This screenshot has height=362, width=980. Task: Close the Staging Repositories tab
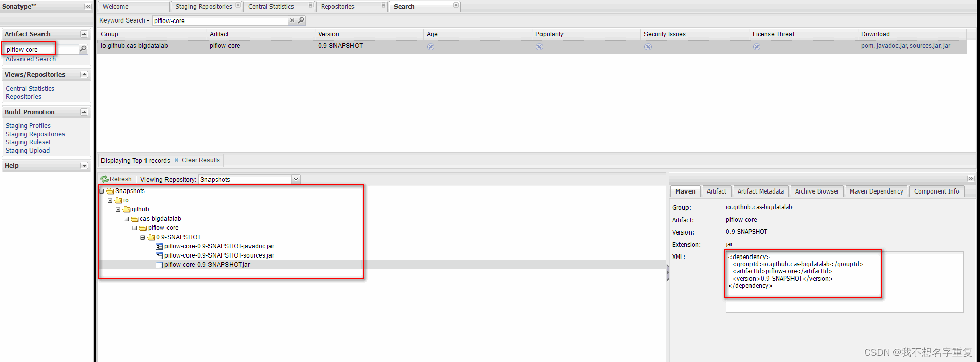pyautogui.click(x=238, y=5)
